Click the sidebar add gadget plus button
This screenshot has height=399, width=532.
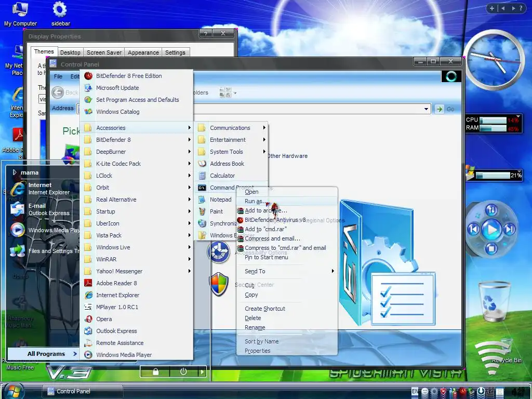491,8
